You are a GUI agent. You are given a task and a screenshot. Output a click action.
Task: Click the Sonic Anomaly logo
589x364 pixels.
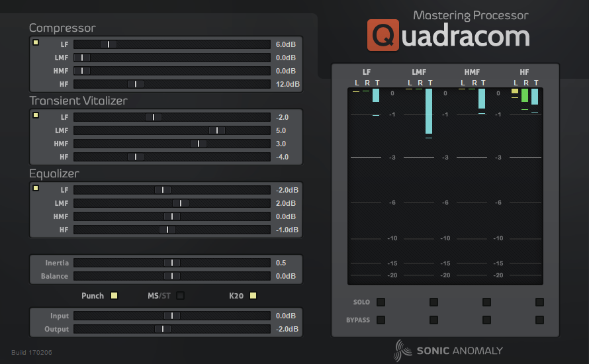pyautogui.click(x=449, y=351)
